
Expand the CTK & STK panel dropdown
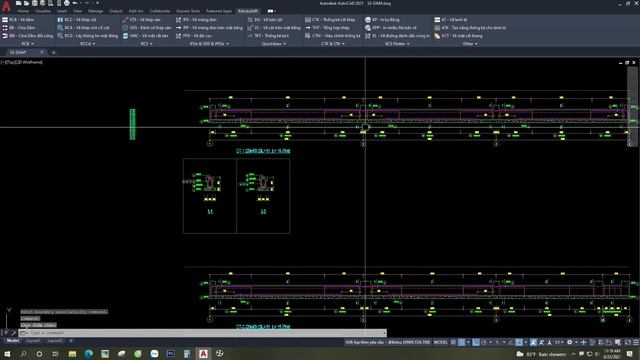[333, 44]
